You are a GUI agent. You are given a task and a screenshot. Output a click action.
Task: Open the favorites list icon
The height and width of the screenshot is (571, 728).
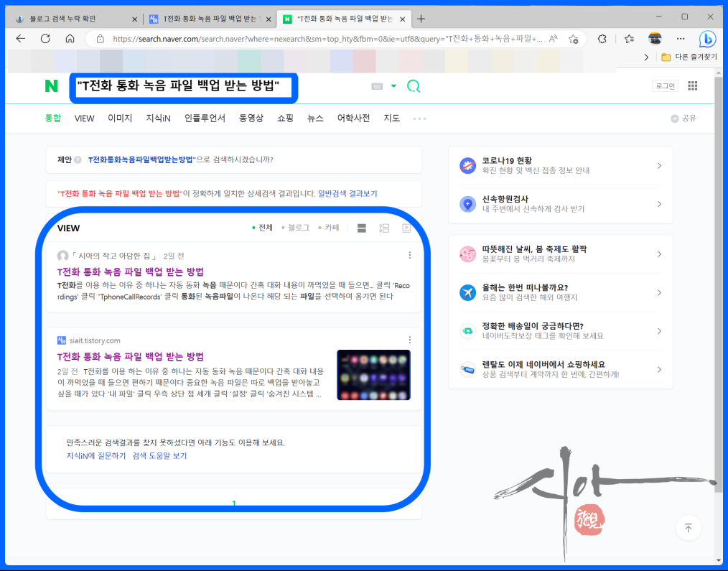(x=629, y=39)
